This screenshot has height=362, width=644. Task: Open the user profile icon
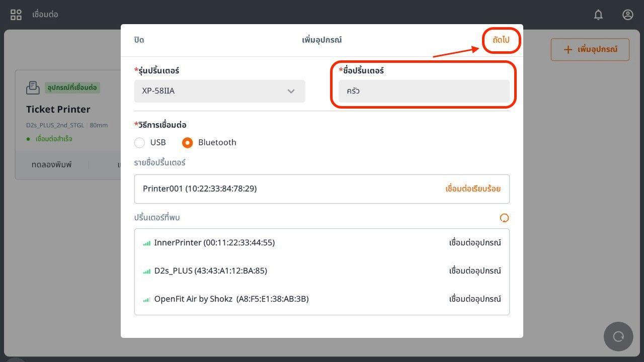[627, 15]
